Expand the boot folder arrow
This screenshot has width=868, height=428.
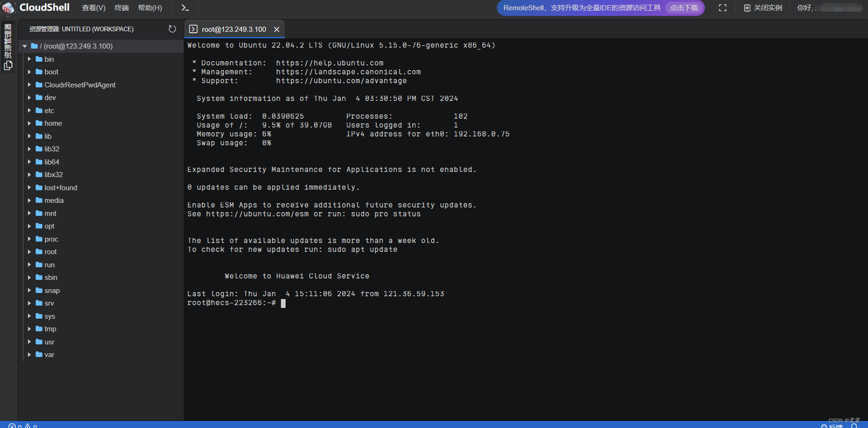29,72
